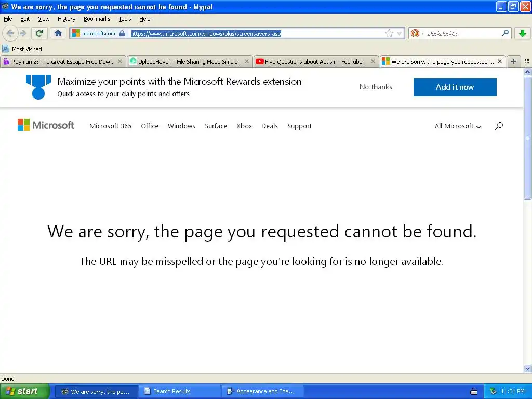The height and width of the screenshot is (399, 532).
Task: Select the Mypal taskbar button
Action: click(96, 392)
